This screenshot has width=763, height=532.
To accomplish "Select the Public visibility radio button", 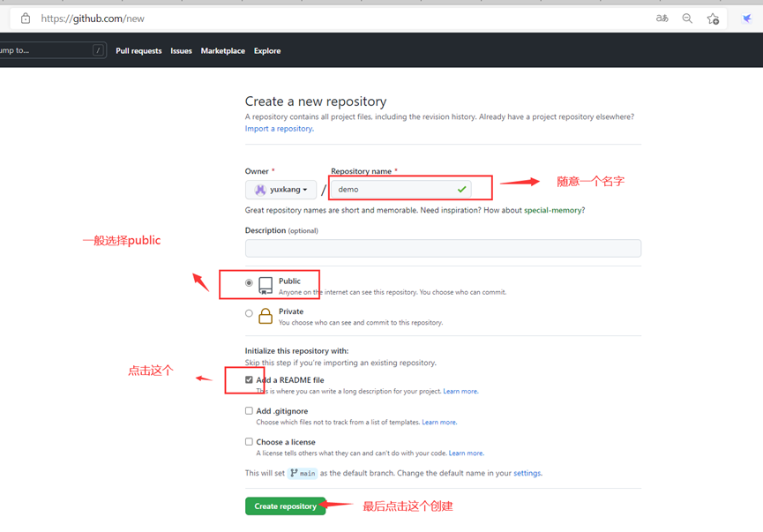I will point(249,283).
